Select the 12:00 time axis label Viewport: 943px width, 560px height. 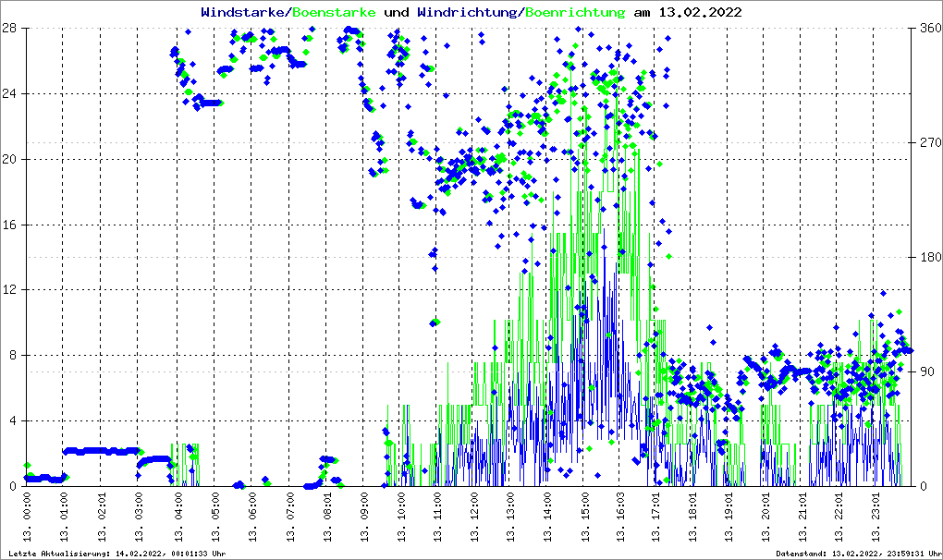point(471,516)
